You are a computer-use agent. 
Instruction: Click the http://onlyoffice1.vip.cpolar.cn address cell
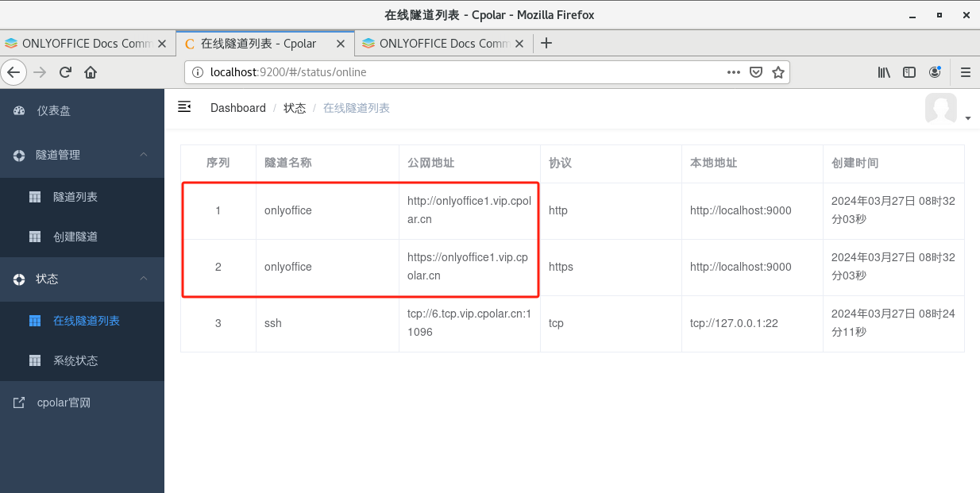click(469, 210)
